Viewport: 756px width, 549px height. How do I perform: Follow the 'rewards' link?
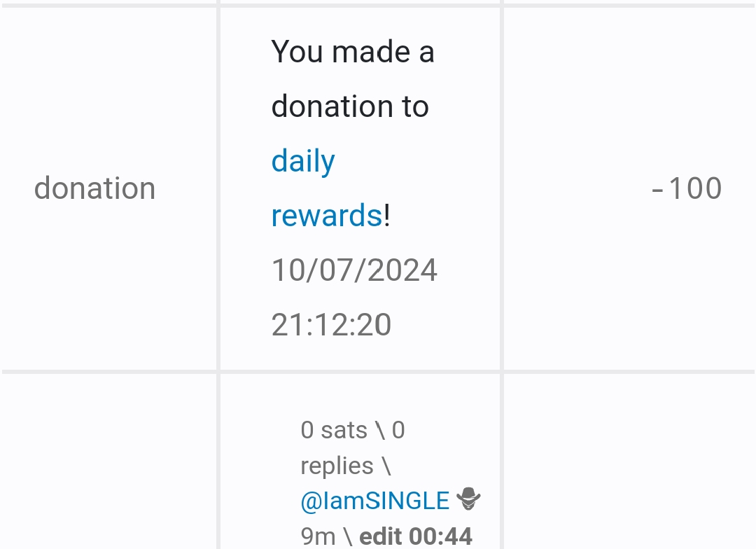[326, 216]
